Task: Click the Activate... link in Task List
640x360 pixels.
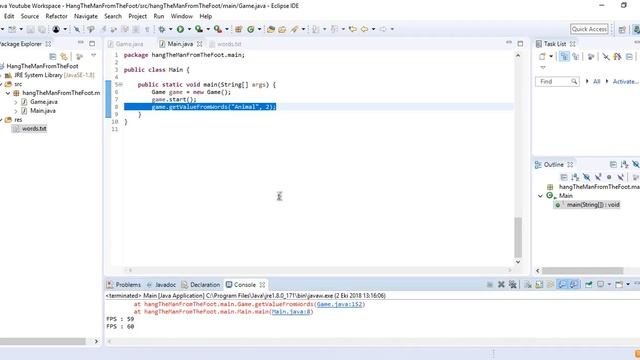Action: coord(625,82)
